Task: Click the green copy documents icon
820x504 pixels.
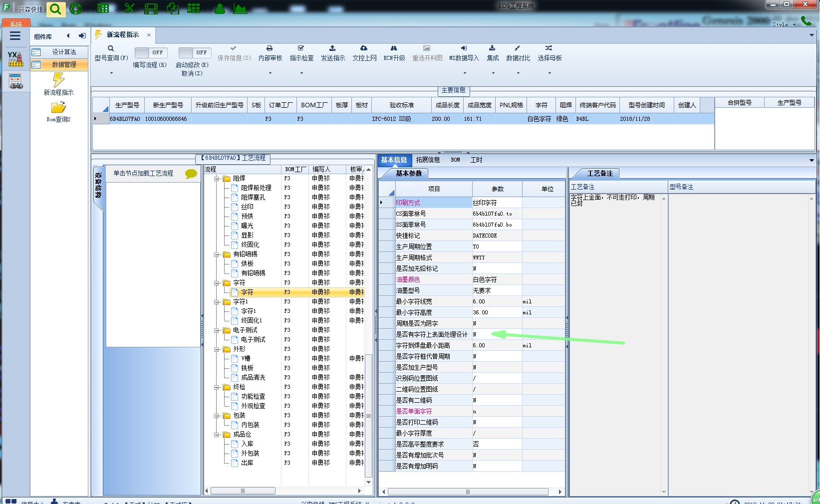Action: [173, 8]
